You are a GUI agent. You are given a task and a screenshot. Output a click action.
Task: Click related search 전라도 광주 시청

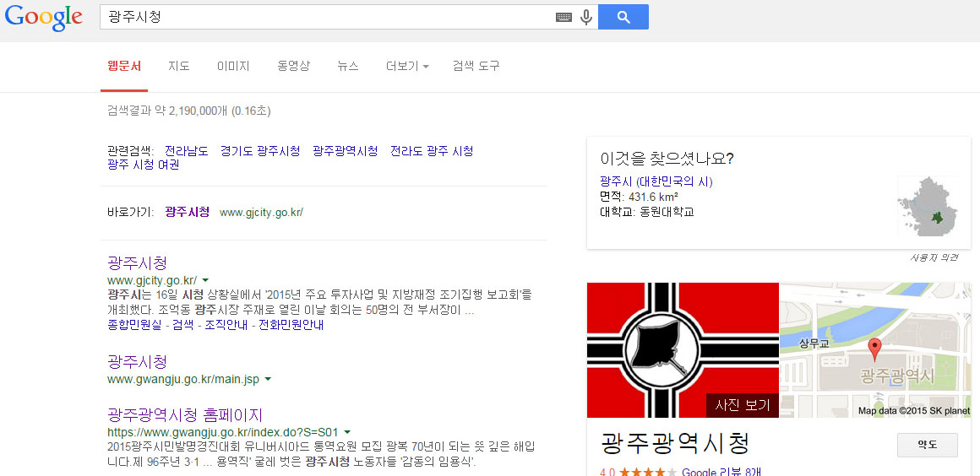coord(432,151)
